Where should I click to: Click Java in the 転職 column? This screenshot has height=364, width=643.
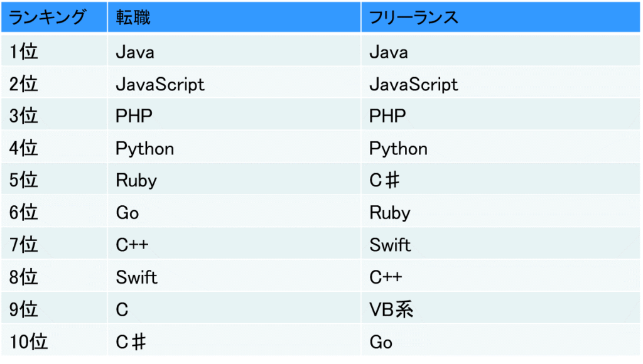click(x=135, y=51)
